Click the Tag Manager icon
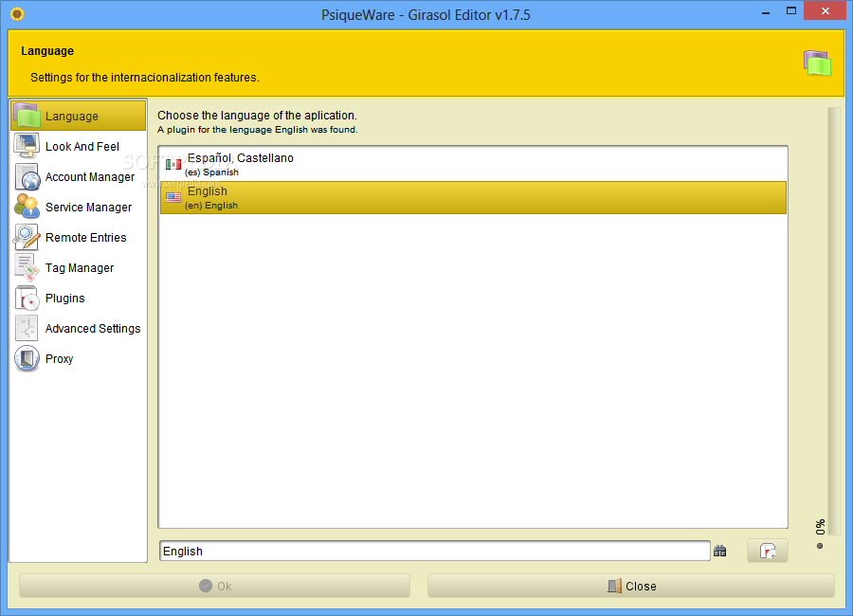Image resolution: width=853 pixels, height=616 pixels. pos(27,268)
